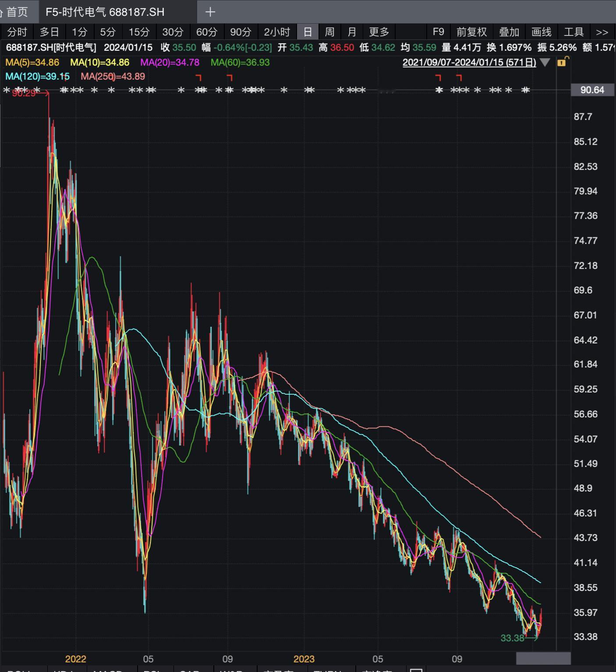The image size is (616, 672).
Task: Open the 工具 tools menu
Action: (574, 32)
